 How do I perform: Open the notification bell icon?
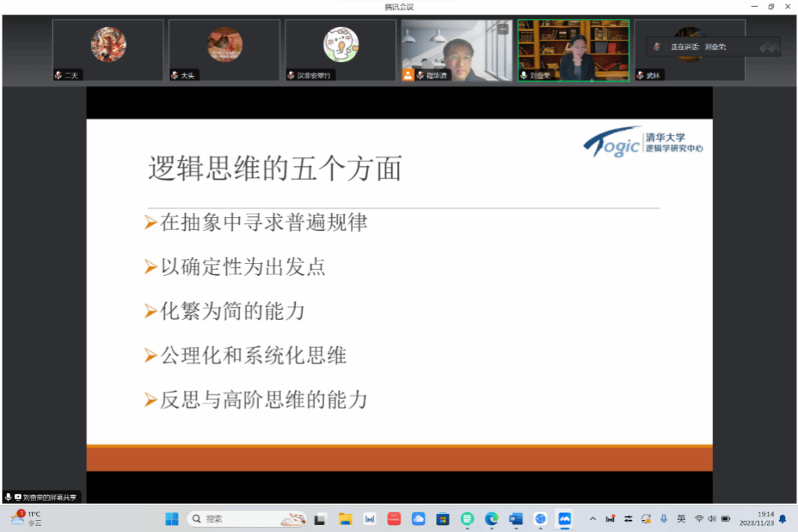[x=783, y=519]
